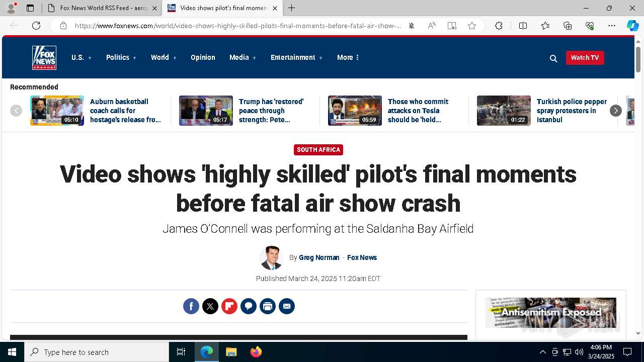The width and height of the screenshot is (644, 362).
Task: Add this page to favorites
Action: [472, 26]
